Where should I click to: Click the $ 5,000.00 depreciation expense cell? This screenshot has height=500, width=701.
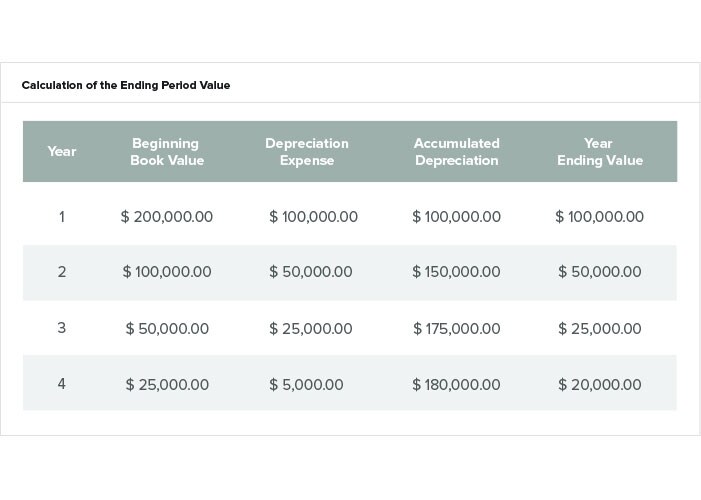[x=306, y=385]
